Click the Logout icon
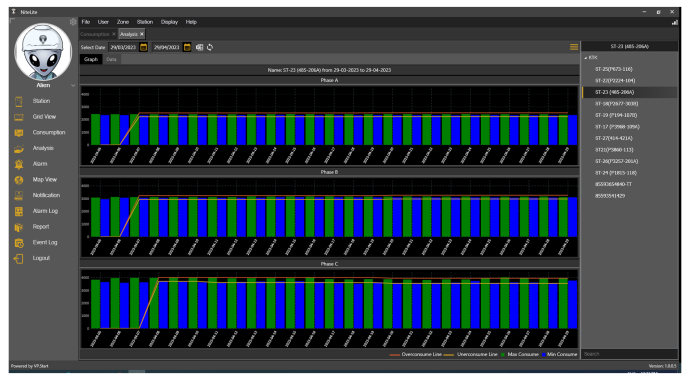This screenshot has height=380, width=690. click(x=19, y=259)
